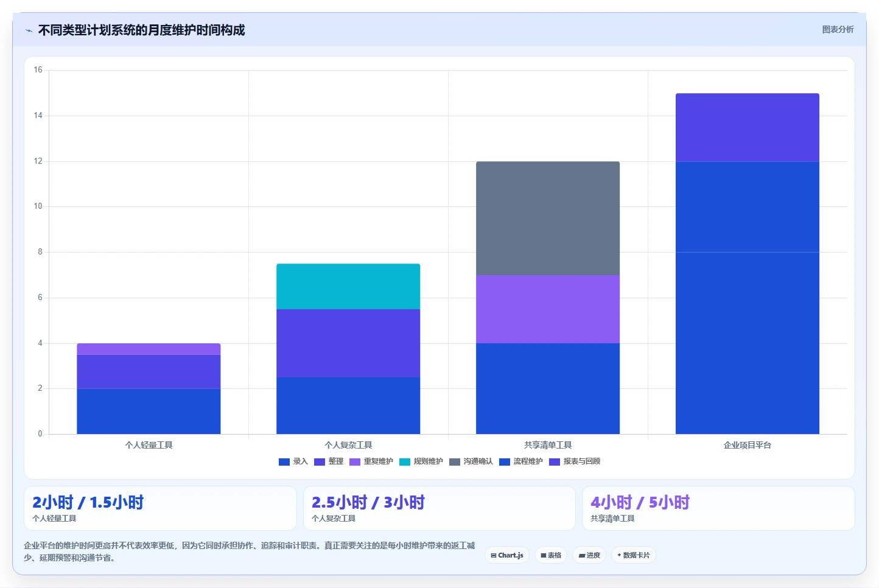This screenshot has height=588, width=879.
Task: Click the gray segment of 共享清单工具 bar
Action: click(x=548, y=219)
